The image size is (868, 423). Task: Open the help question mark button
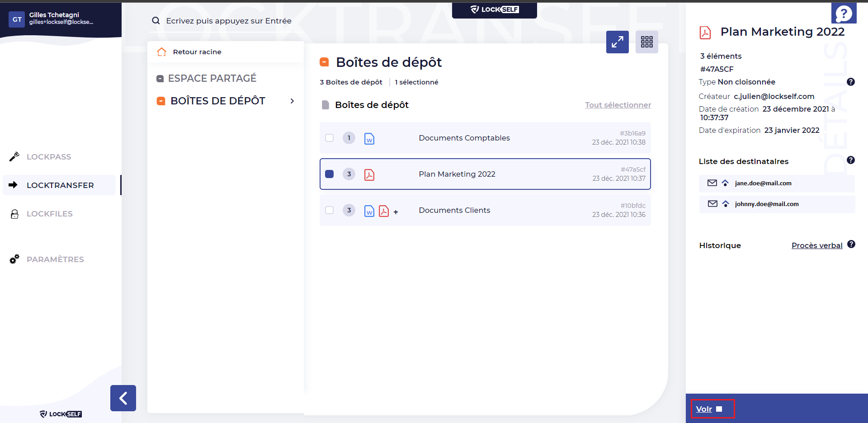click(844, 14)
